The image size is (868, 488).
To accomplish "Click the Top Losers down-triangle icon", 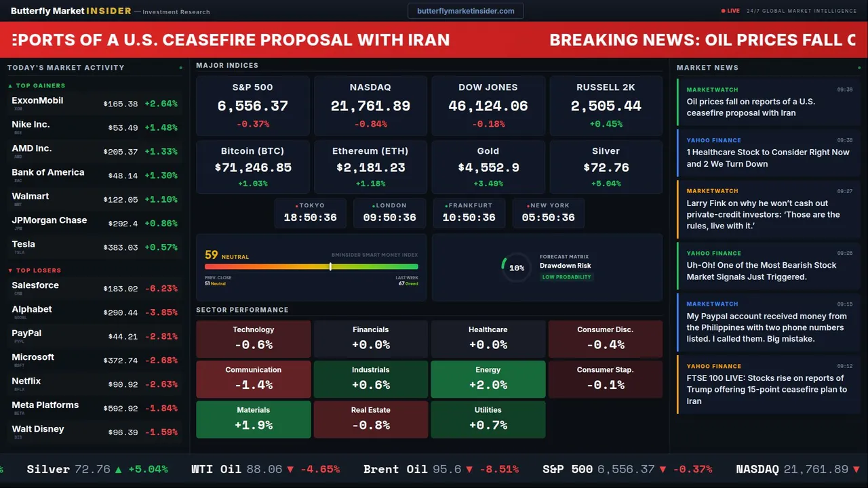I will pyautogui.click(x=10, y=270).
